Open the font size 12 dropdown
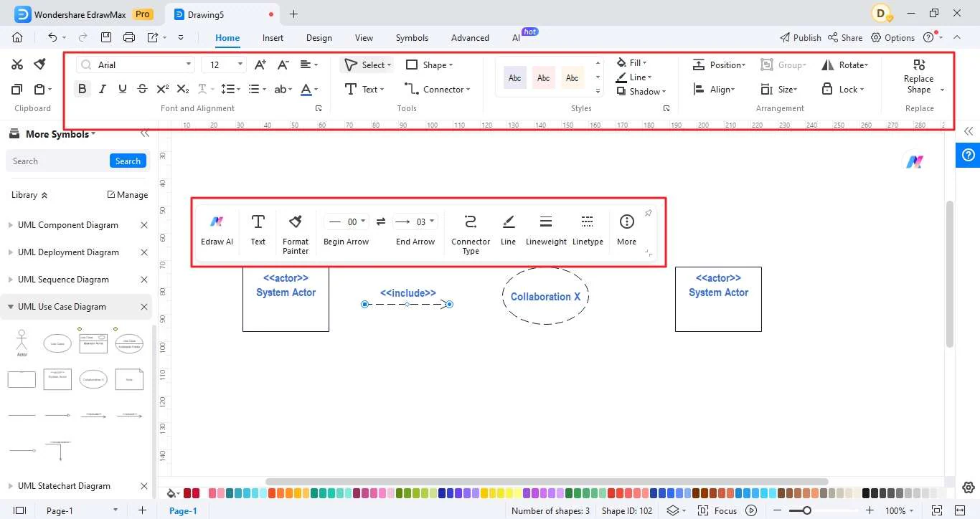Screen dimensions: 980x519 click(240, 65)
